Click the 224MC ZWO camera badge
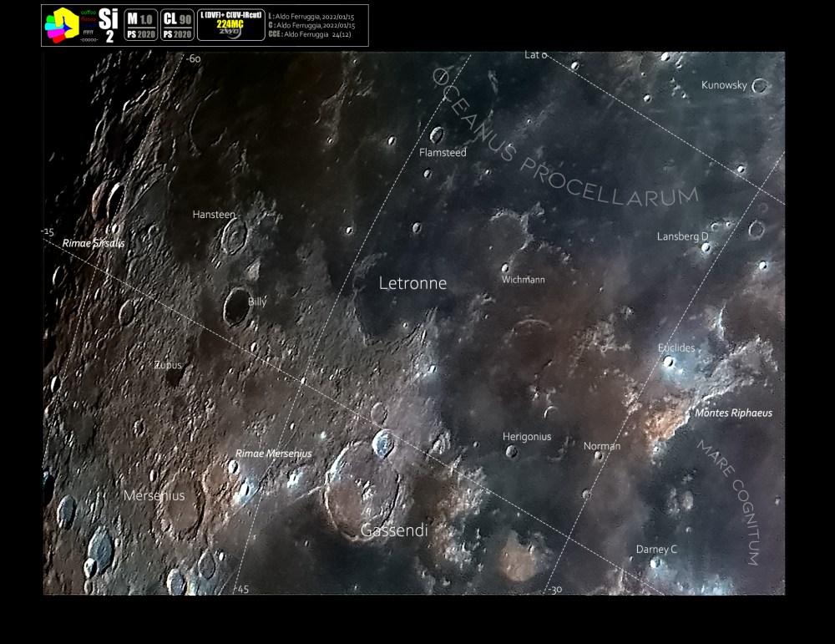This screenshot has height=644, width=835. pos(230,25)
